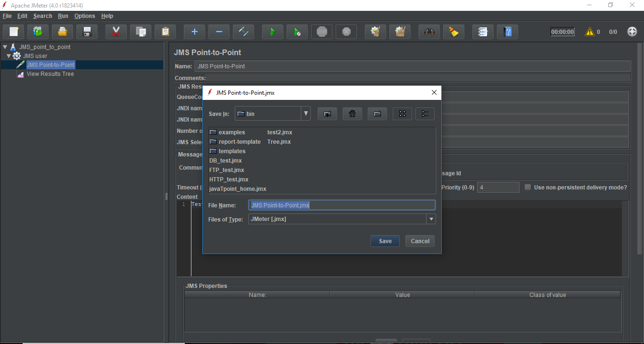Switch save dialog to Details view
The image size is (644, 344).
(x=425, y=114)
